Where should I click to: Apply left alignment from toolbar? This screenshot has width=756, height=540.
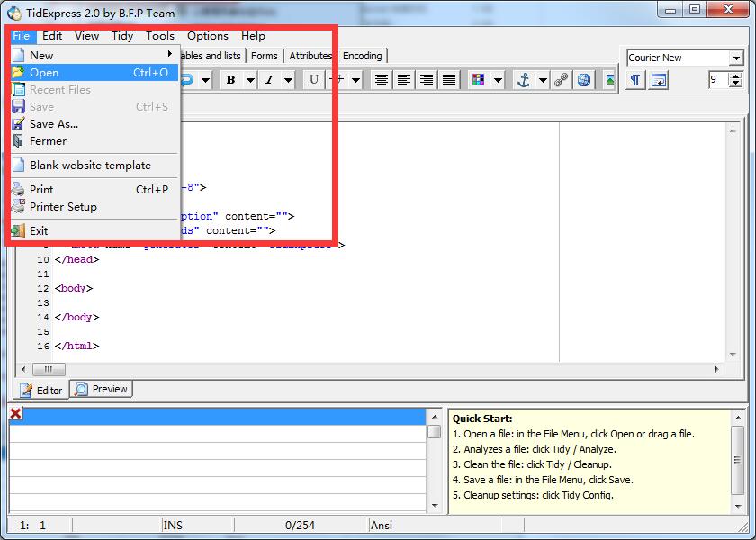tap(404, 79)
